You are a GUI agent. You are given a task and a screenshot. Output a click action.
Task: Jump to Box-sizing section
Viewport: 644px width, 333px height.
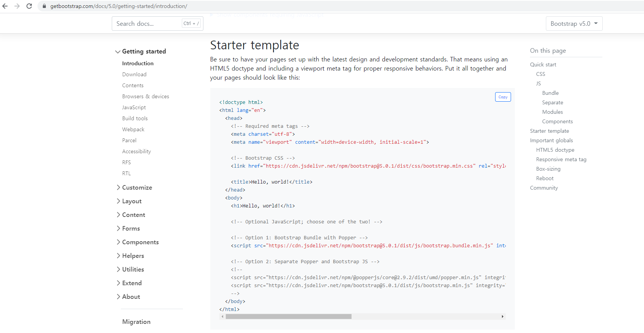point(548,169)
